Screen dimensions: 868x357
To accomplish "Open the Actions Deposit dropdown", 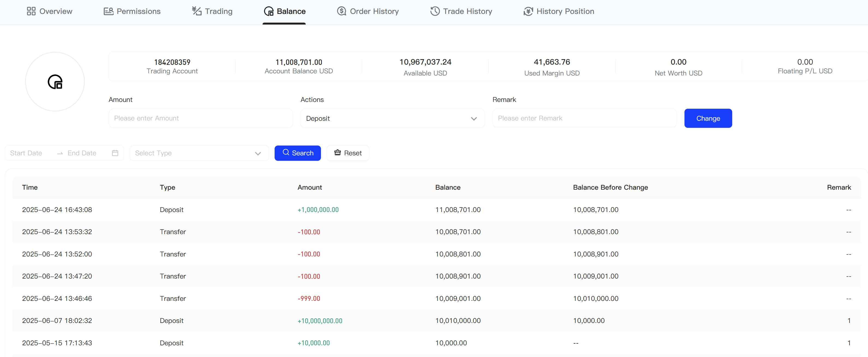I will 393,118.
